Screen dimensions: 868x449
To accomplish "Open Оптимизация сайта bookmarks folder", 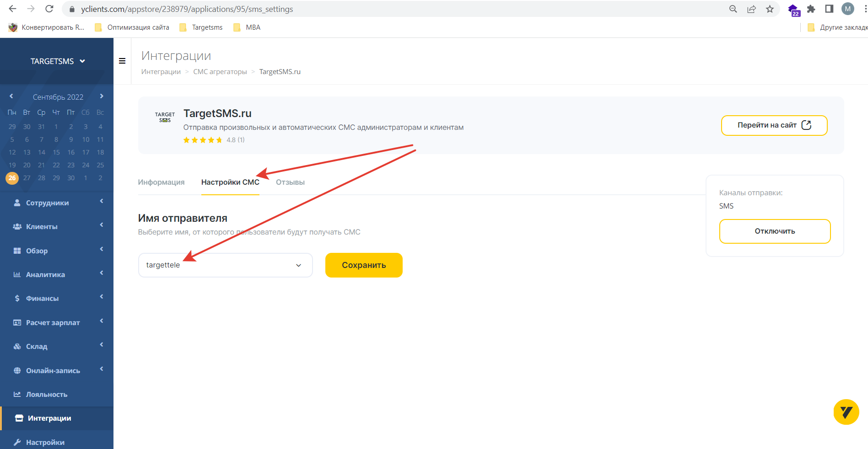I will pyautogui.click(x=132, y=27).
